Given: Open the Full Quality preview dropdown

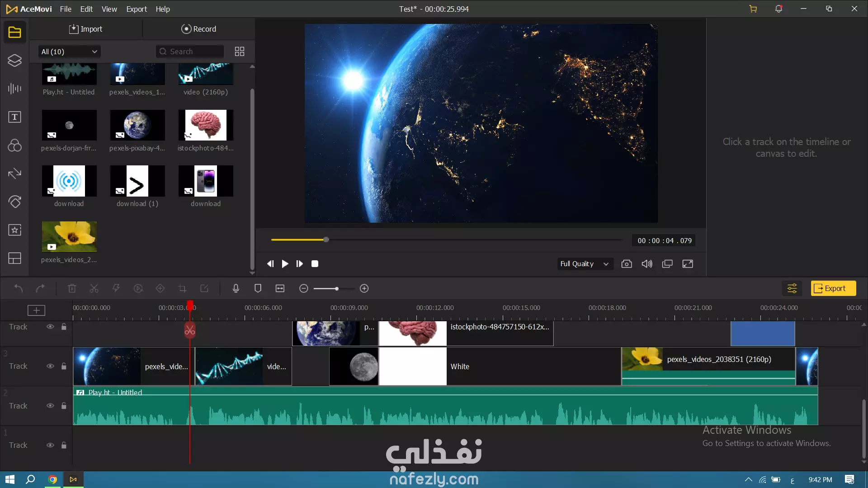Looking at the screenshot, I should point(585,264).
